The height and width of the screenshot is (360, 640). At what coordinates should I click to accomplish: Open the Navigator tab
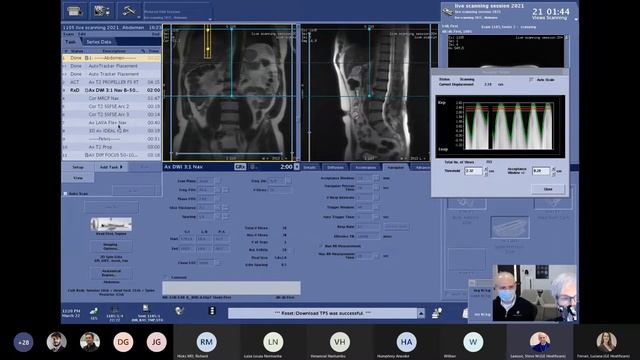coord(396,167)
